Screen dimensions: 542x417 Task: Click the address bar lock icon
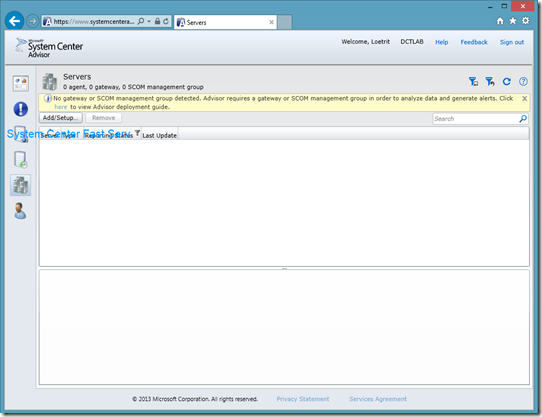tap(157, 21)
